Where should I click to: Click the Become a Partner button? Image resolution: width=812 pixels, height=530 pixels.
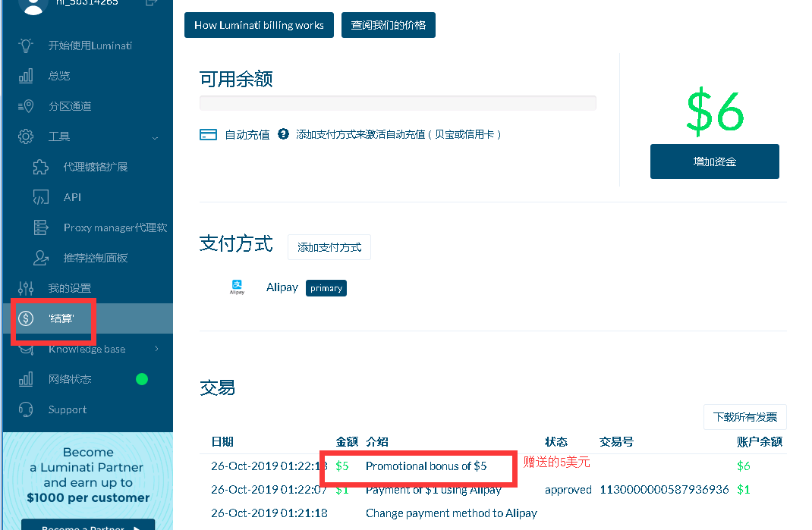(x=88, y=525)
